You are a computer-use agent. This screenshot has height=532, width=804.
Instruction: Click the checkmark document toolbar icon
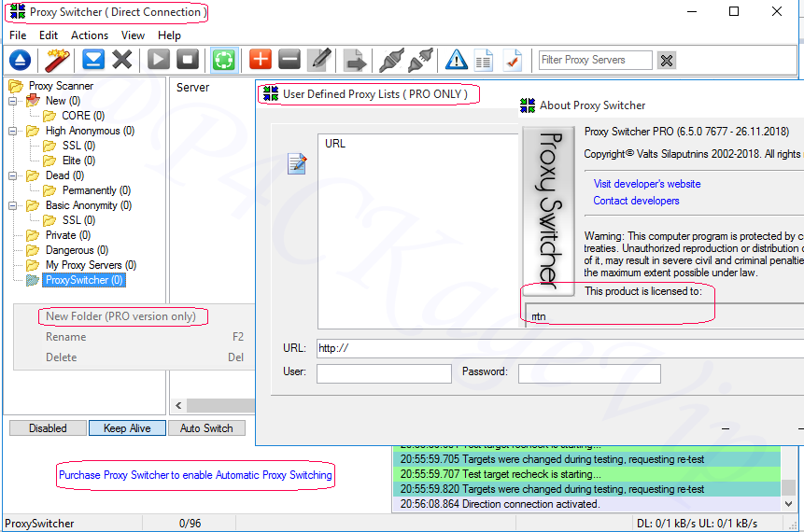[x=513, y=60]
